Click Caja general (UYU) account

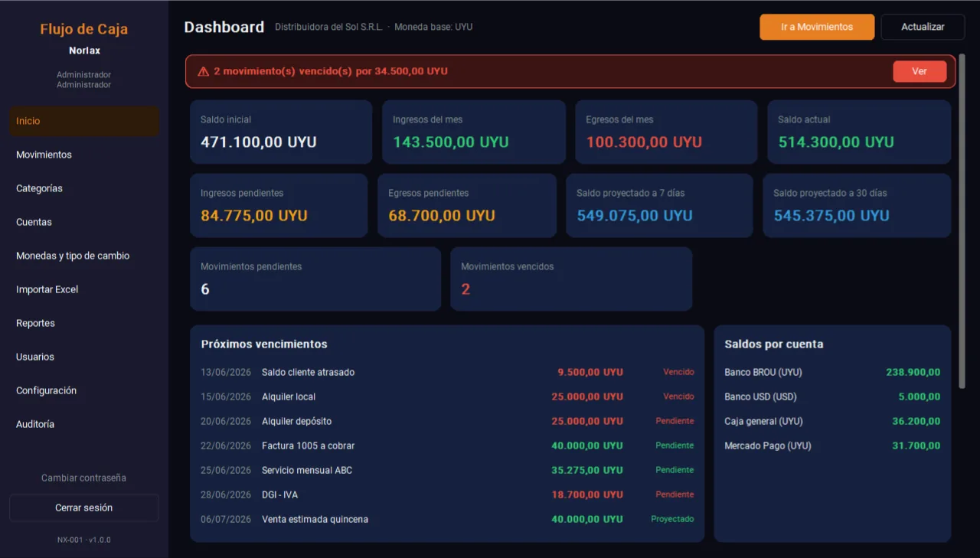832,421
